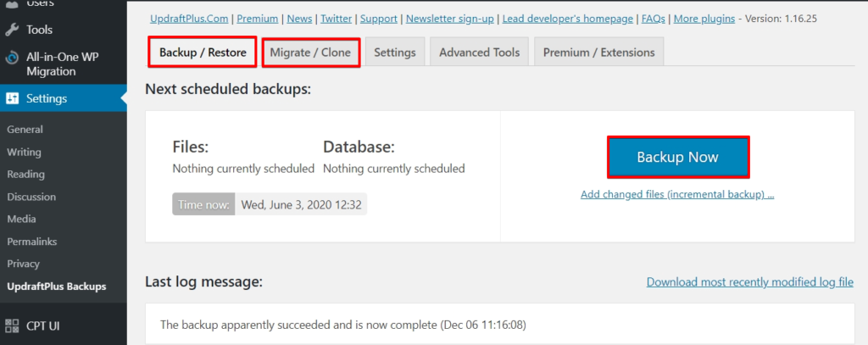
Task: Follow the Newsletter sign-up link
Action: click(449, 19)
